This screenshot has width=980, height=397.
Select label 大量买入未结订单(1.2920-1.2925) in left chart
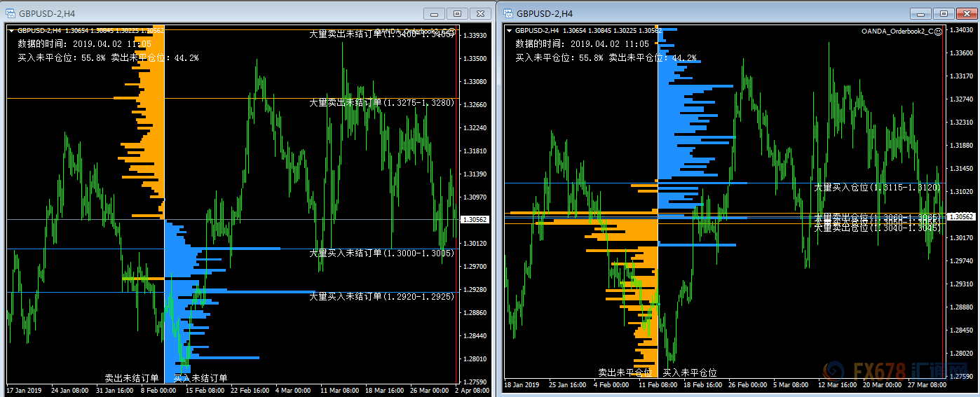click(382, 296)
